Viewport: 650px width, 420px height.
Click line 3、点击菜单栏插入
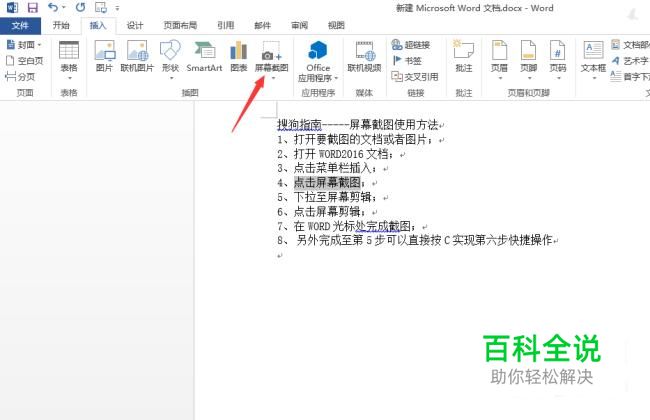tap(327, 168)
